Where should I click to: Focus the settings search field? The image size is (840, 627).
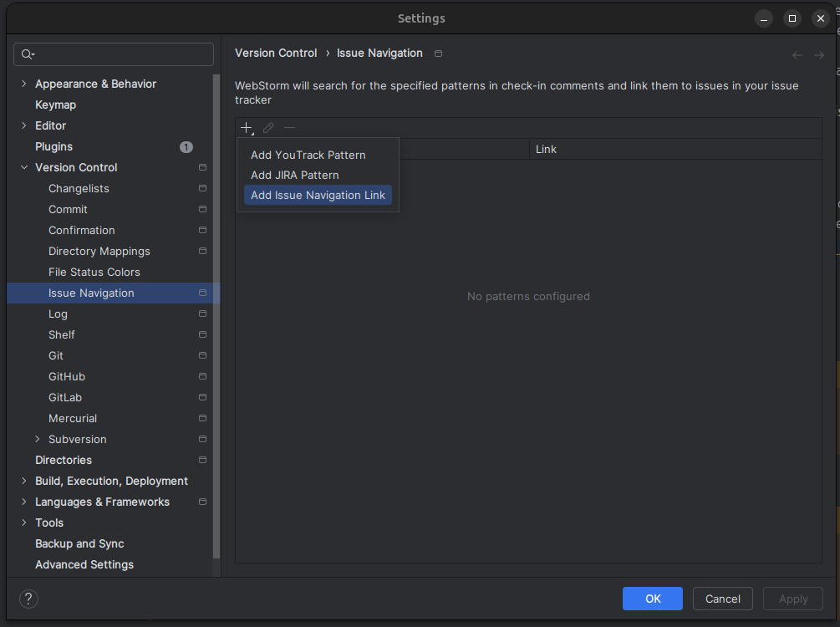pos(121,54)
